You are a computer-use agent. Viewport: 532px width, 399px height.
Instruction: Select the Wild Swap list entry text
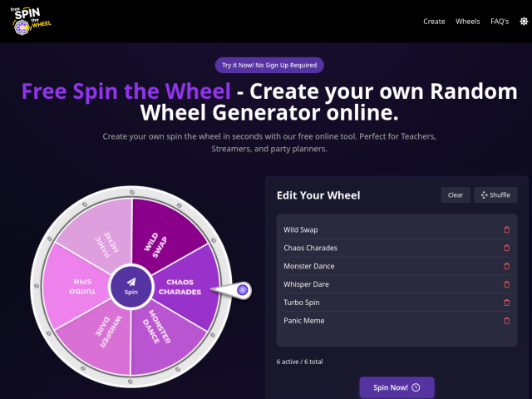(x=301, y=229)
